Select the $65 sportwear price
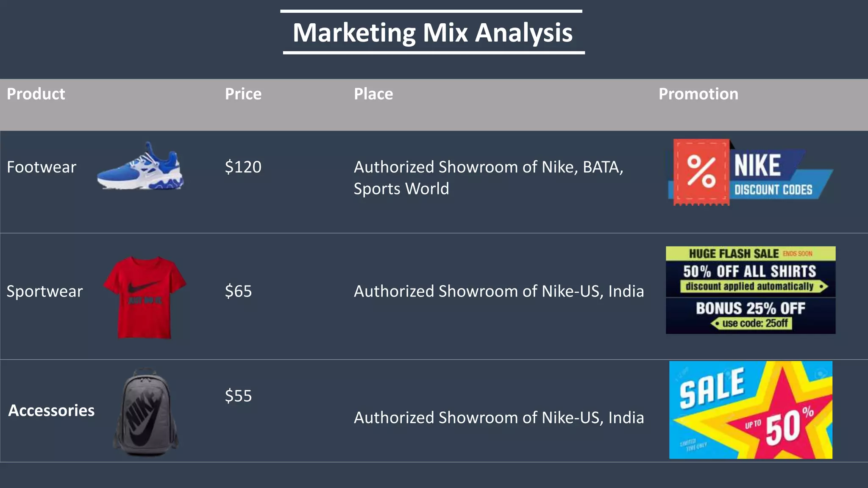The height and width of the screenshot is (488, 868). (x=238, y=291)
